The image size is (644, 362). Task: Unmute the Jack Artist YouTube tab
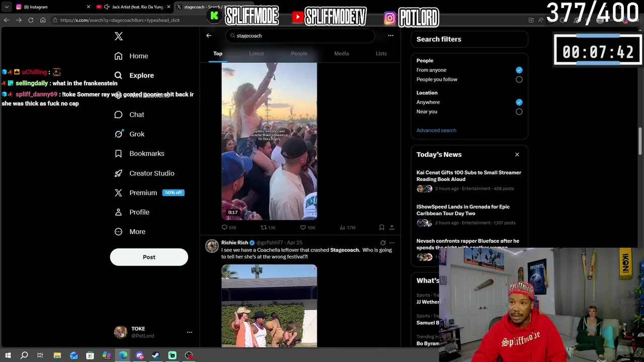coord(107,7)
